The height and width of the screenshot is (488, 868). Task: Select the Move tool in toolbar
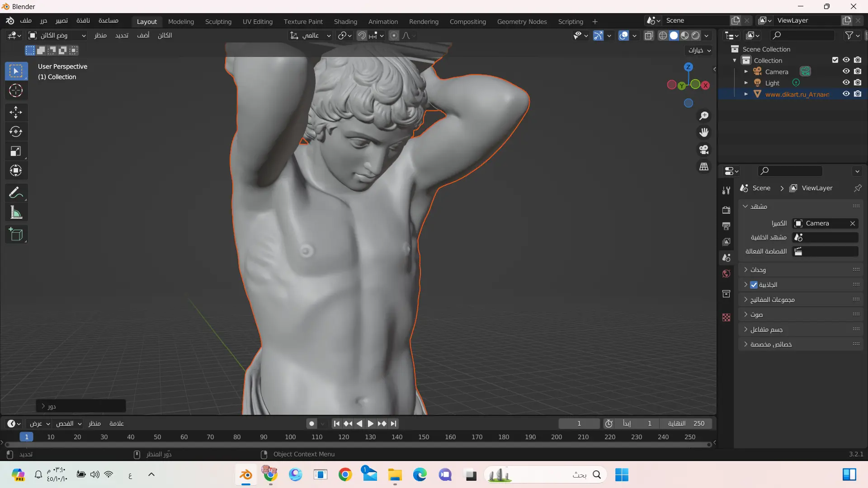point(16,112)
